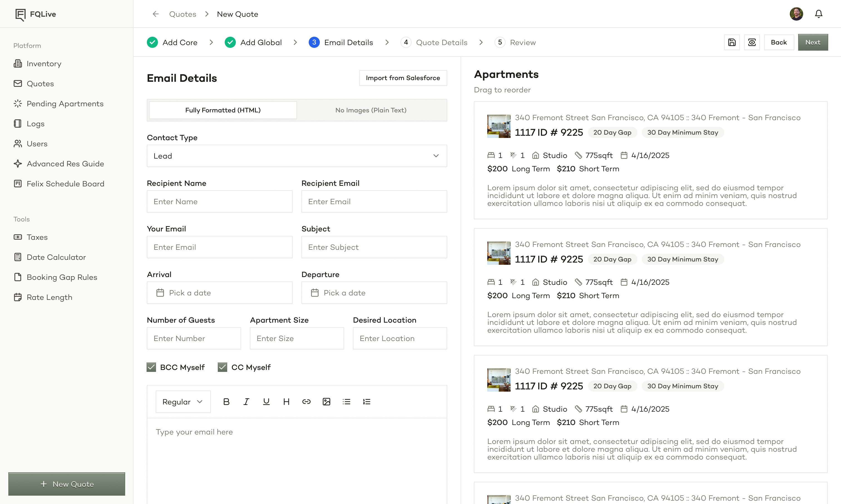
Task: Switch to No Images (Plain Text) format
Action: [x=371, y=110]
